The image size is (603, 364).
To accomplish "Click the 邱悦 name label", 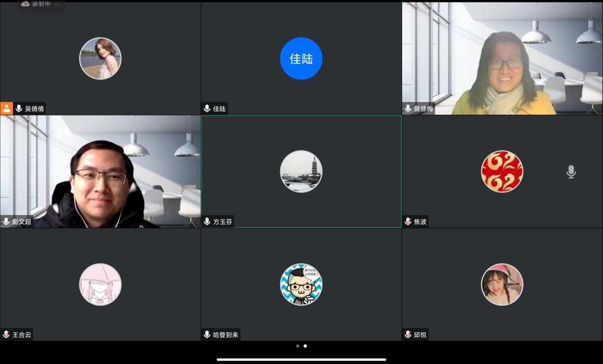I will tap(420, 335).
